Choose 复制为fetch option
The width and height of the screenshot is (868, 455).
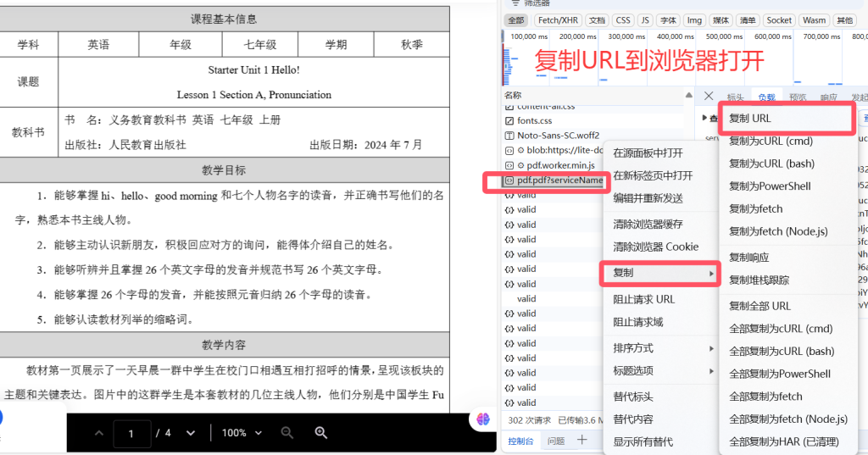[788, 209]
